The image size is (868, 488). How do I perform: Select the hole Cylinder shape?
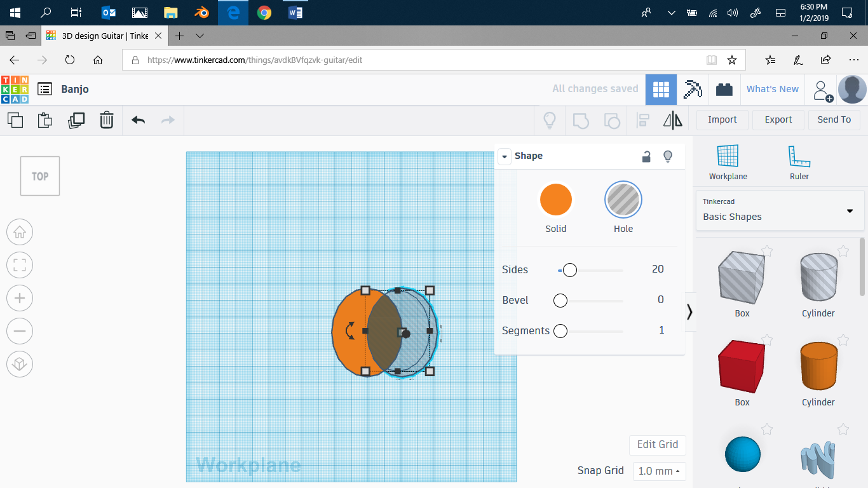tap(818, 278)
